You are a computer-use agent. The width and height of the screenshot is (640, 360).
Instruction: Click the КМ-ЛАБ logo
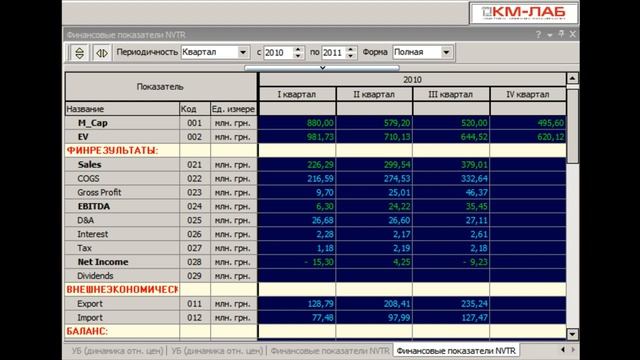click(524, 13)
